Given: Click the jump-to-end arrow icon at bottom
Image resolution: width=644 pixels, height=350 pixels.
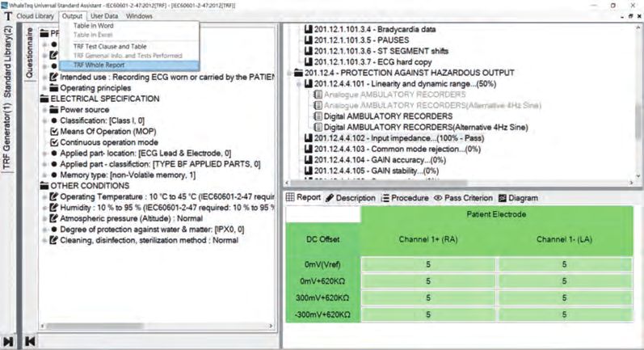Looking at the screenshot, I should tap(8, 341).
